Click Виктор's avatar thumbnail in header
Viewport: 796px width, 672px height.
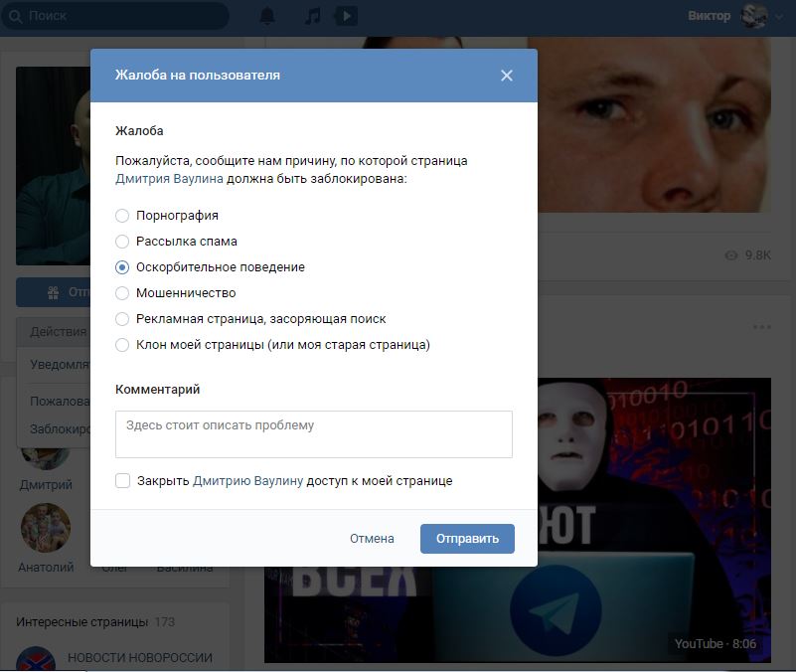(x=753, y=16)
